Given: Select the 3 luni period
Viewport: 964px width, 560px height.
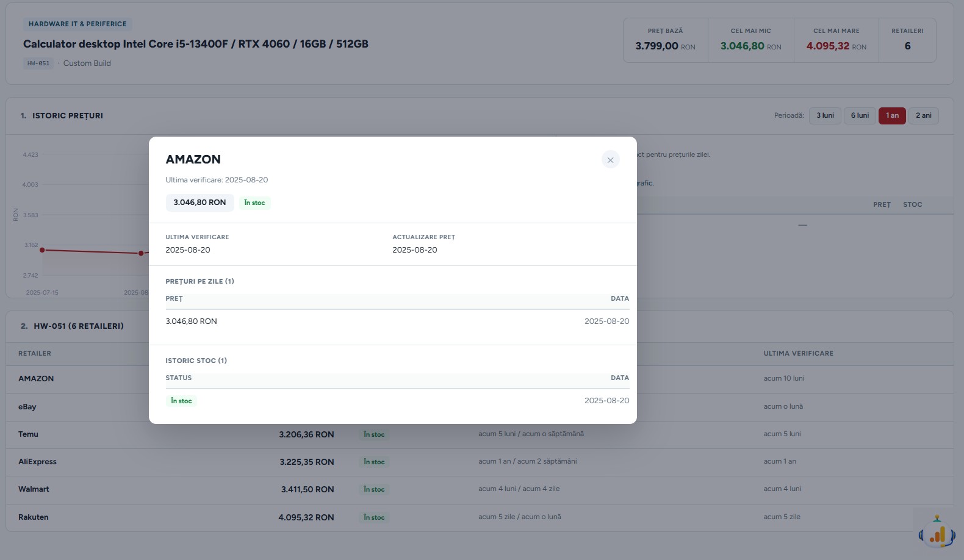Looking at the screenshot, I should point(825,116).
